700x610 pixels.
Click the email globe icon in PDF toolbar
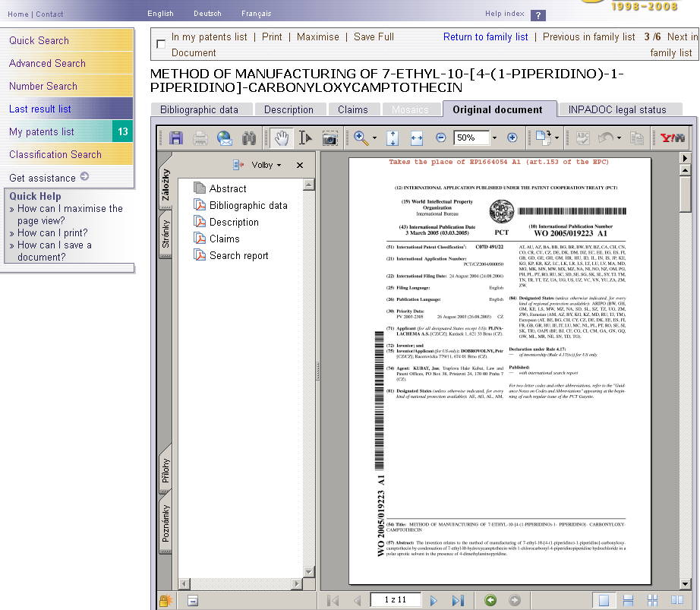point(225,138)
